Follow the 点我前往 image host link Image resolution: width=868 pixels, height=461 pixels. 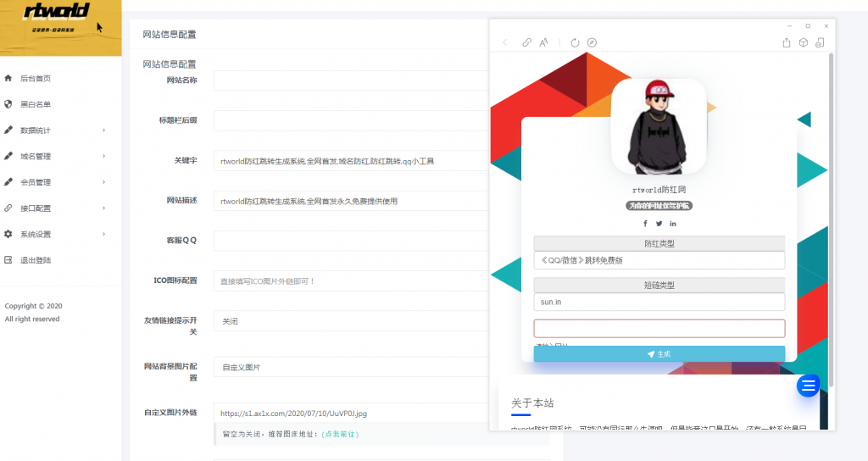pyautogui.click(x=339, y=434)
